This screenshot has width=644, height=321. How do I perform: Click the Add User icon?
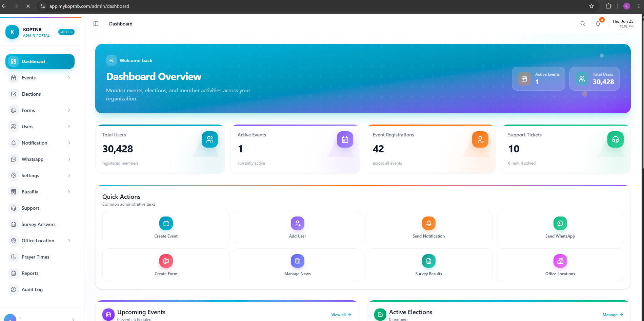coord(298,223)
